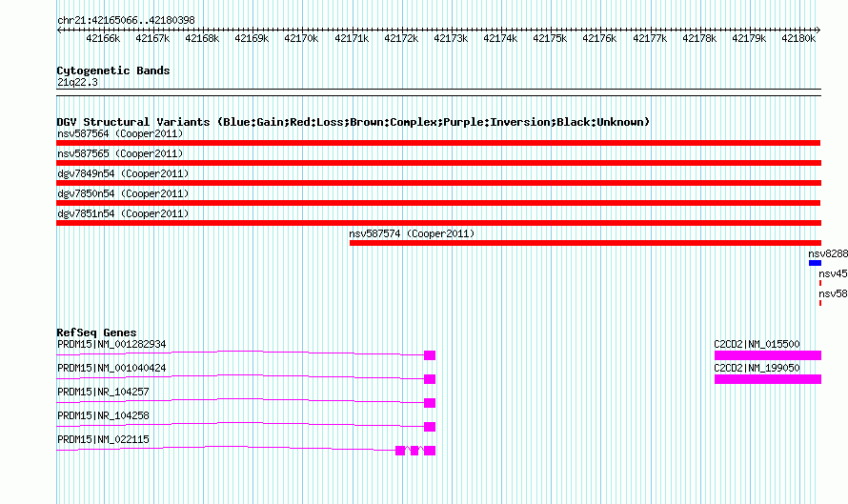Click the nsv587564 red loss variant bar

tap(438, 143)
